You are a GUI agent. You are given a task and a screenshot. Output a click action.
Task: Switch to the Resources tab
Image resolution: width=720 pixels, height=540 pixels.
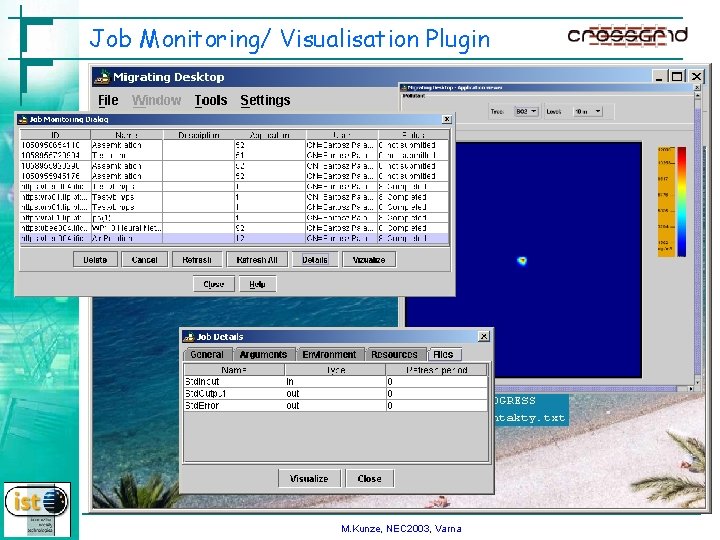tap(394, 354)
